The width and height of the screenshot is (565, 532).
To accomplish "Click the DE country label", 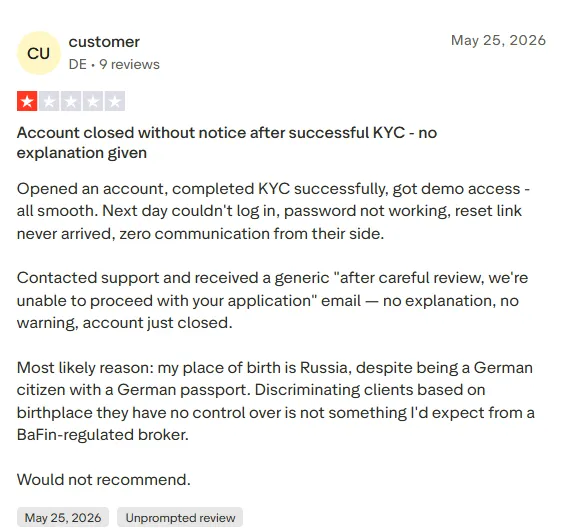I will [x=77, y=65].
